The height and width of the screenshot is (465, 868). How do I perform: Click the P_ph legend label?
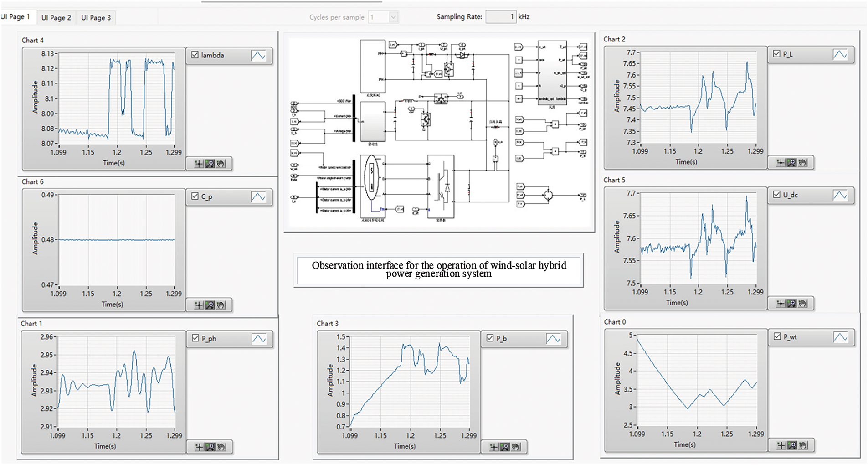[209, 338]
